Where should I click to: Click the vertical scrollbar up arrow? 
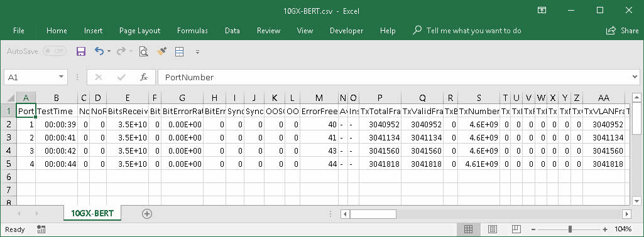point(636,98)
